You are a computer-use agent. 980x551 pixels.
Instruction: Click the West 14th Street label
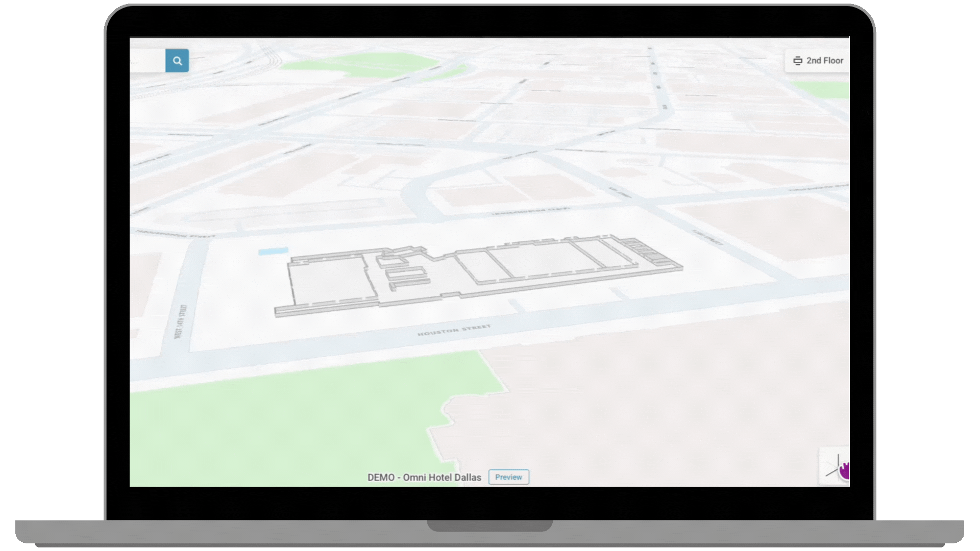pyautogui.click(x=180, y=321)
